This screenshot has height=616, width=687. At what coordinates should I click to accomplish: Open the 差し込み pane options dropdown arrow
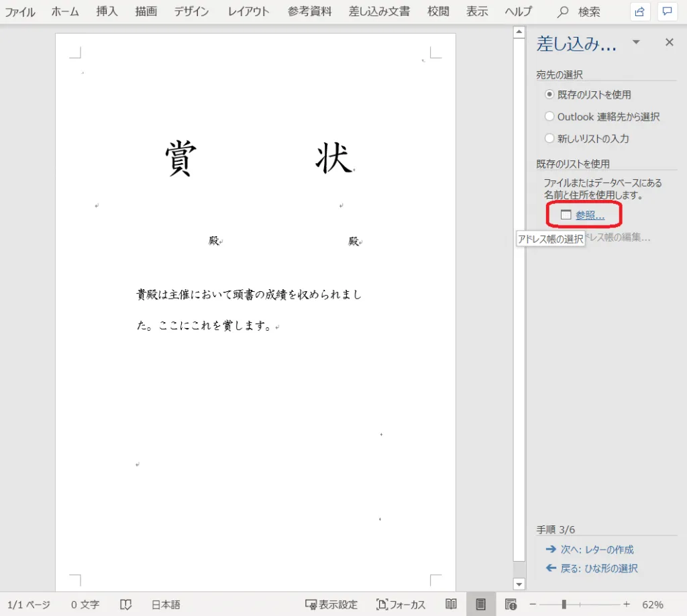[636, 43]
